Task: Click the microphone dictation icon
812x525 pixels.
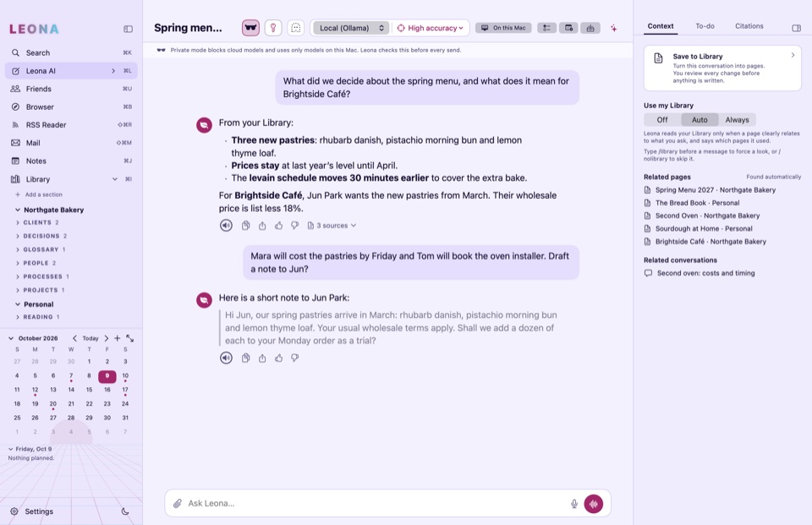Action: point(573,503)
